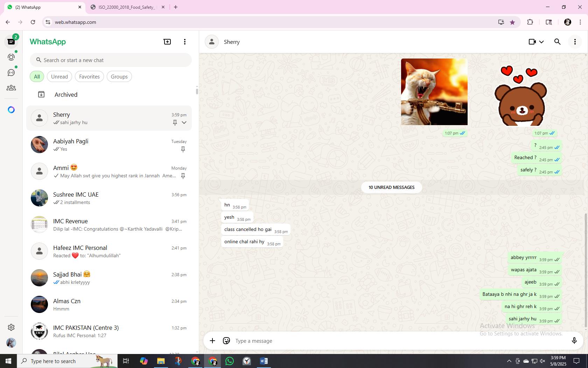Open the attach plus button
This screenshot has height=368, width=588.
[x=212, y=341]
